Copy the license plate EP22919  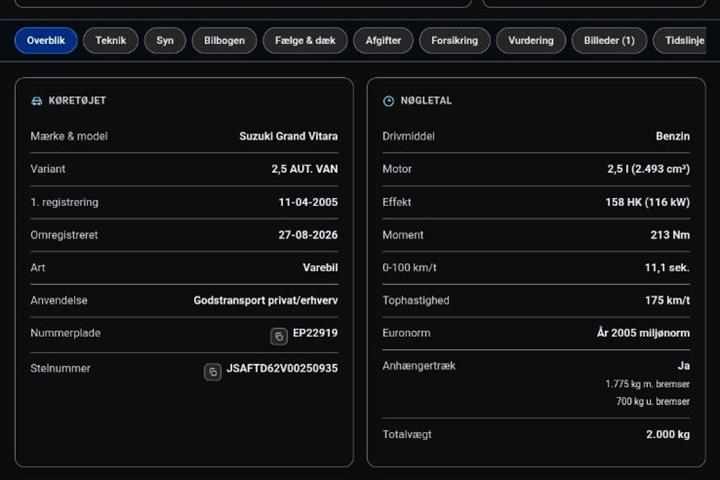pyautogui.click(x=279, y=336)
